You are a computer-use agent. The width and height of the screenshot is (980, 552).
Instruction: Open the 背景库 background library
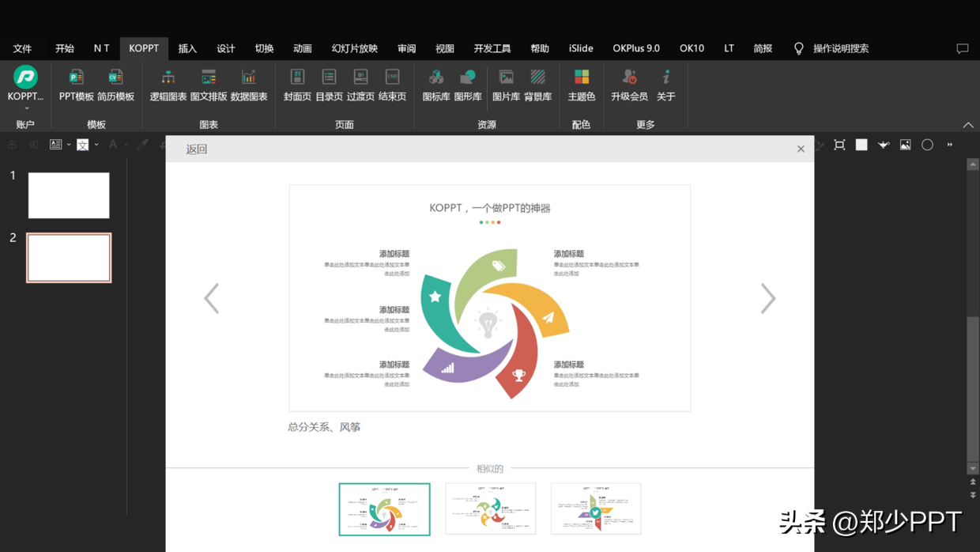click(537, 85)
